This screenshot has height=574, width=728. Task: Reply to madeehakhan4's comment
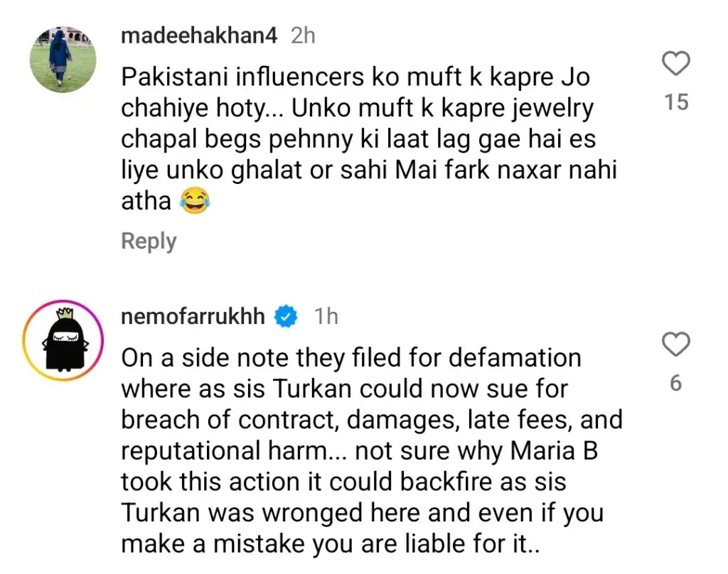tap(148, 241)
